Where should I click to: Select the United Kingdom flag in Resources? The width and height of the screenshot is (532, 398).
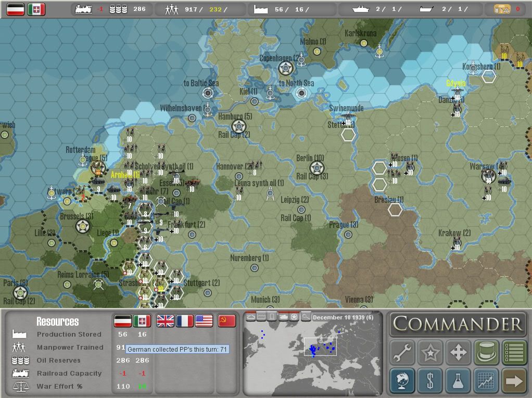click(166, 321)
